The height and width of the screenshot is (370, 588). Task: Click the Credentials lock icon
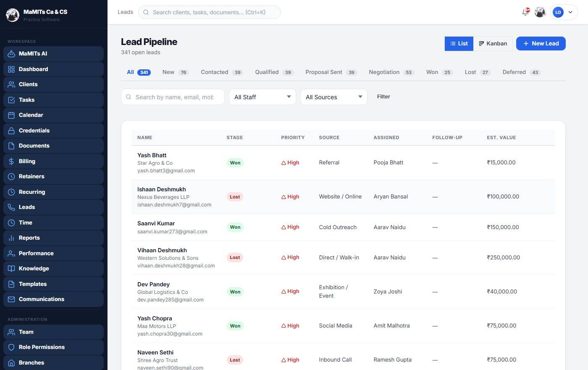pos(11,131)
